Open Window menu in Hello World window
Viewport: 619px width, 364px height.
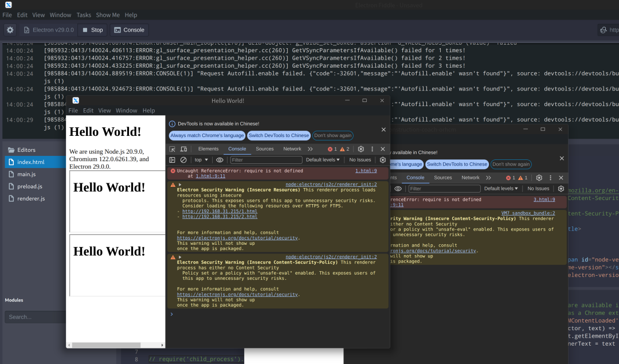(x=126, y=111)
